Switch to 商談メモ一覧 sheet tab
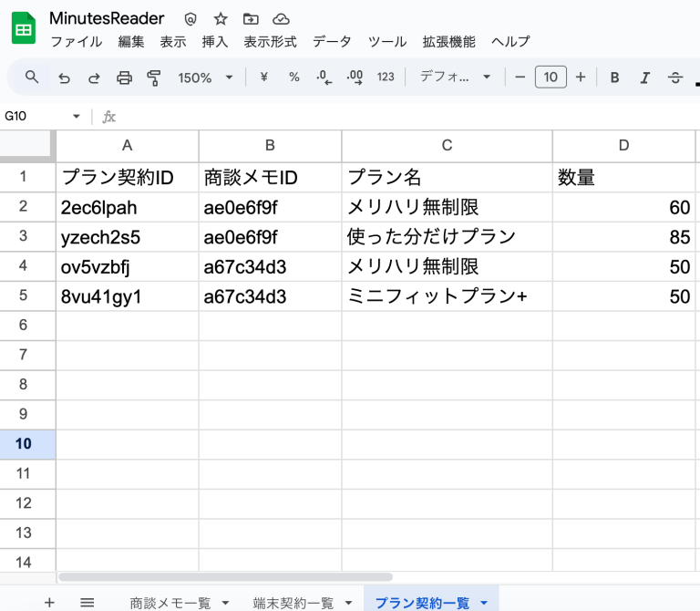 coord(170,603)
